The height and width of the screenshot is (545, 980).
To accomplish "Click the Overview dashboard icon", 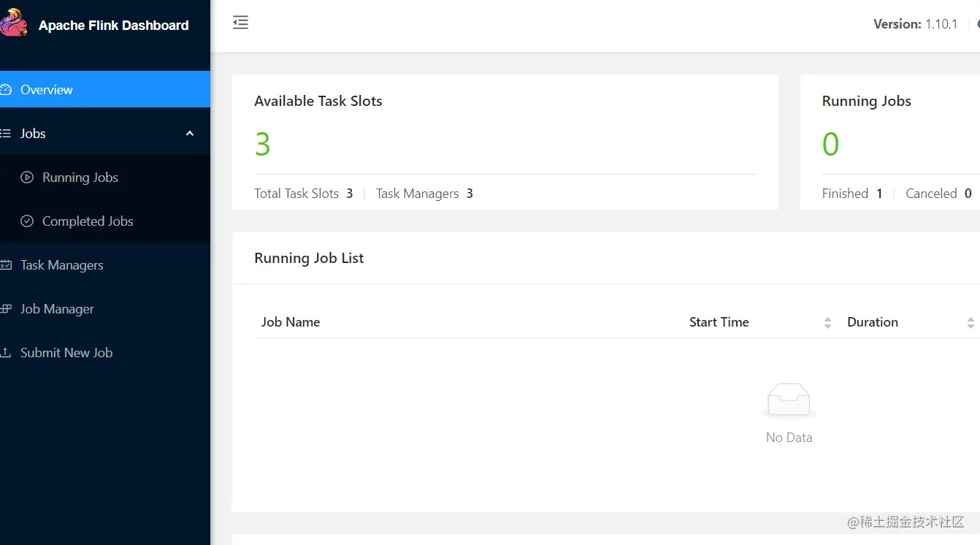I will coord(6,90).
